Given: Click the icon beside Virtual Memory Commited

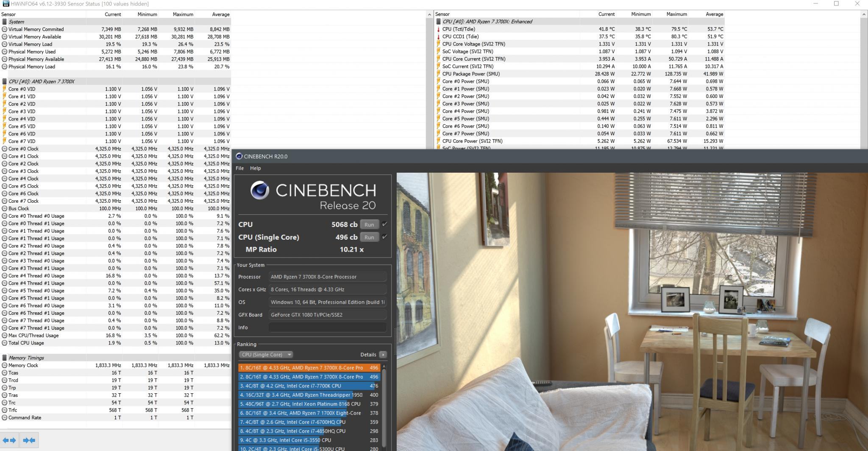Looking at the screenshot, I should pos(4,29).
